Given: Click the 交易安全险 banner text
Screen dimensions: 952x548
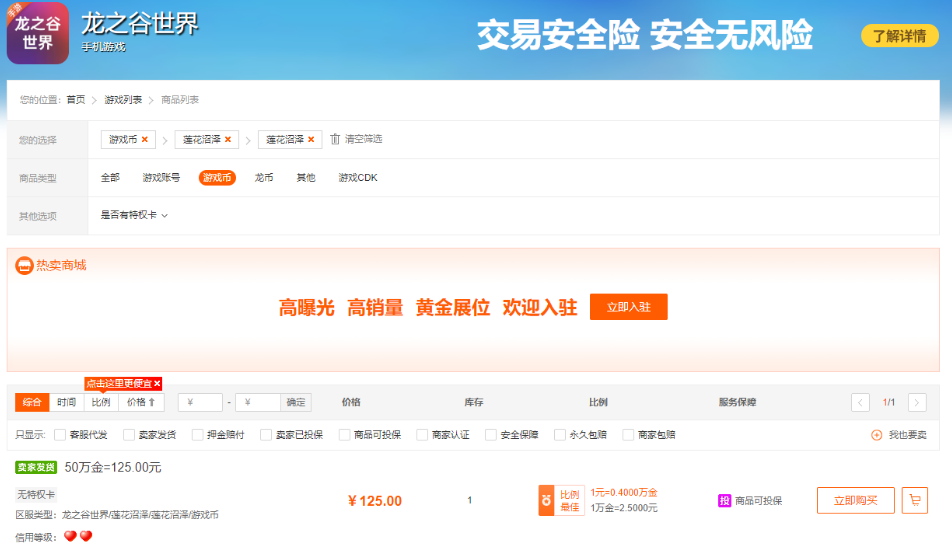Looking at the screenshot, I should [x=645, y=35].
